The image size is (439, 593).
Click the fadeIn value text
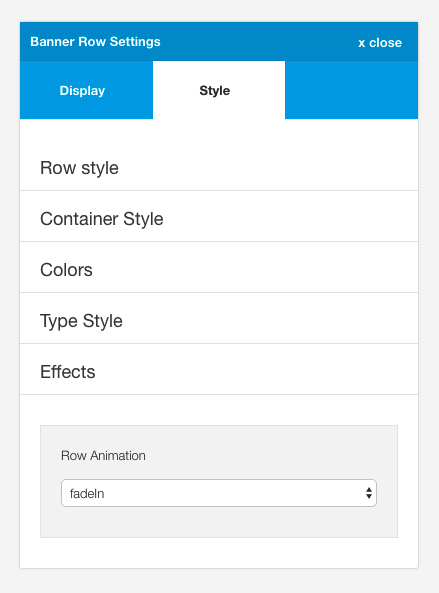[87, 494]
